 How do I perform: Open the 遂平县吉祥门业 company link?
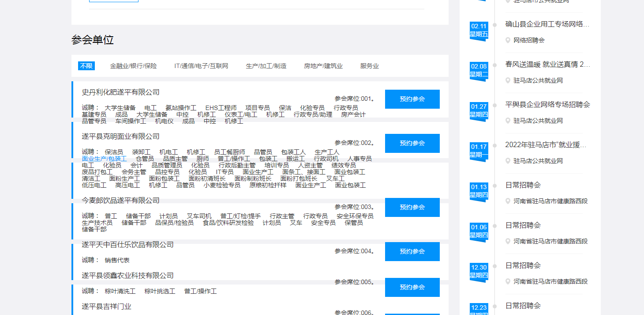click(107, 307)
